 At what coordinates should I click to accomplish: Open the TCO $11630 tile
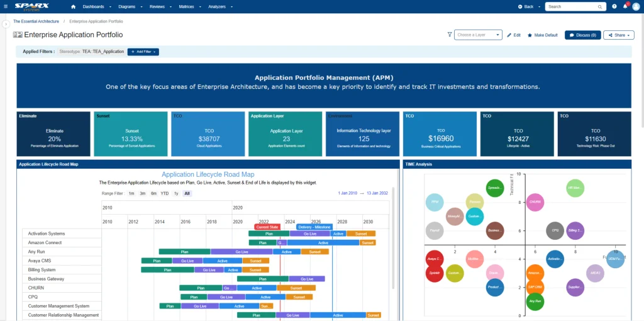594,134
